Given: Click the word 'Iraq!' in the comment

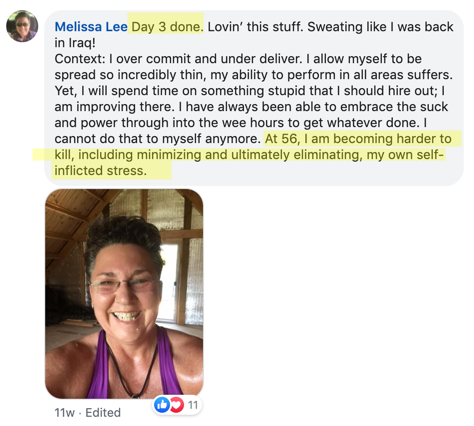Looking at the screenshot, I should 74,43.
